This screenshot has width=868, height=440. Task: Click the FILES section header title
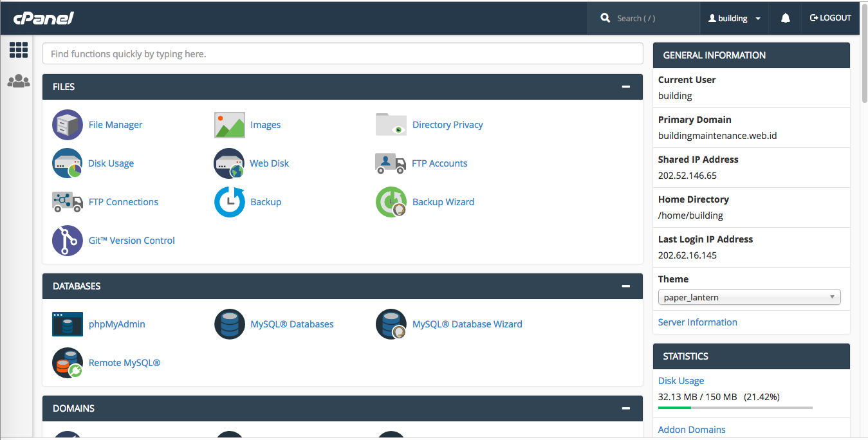click(64, 87)
